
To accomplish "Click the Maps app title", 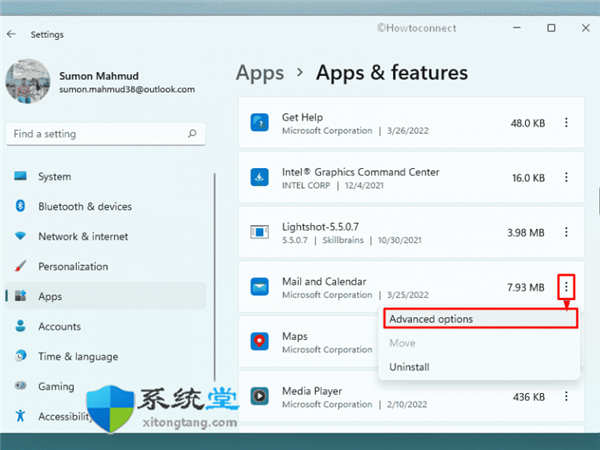I will pos(295,336).
